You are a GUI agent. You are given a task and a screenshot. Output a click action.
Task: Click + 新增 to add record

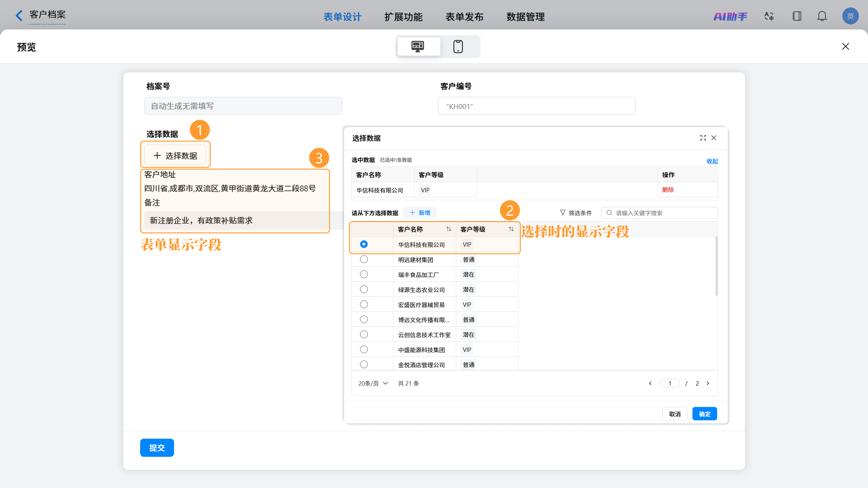(x=420, y=213)
